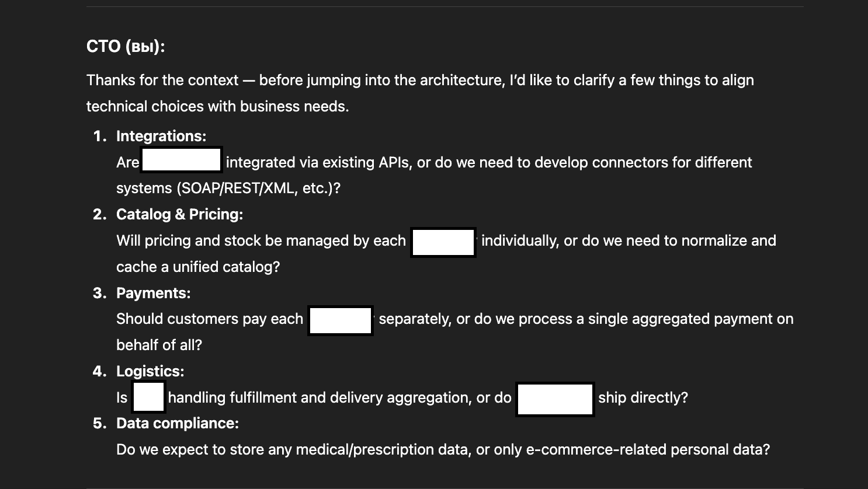Screen dimensions: 868x489
Task: Select the "Catalog & Pricing:" heading
Action: [x=179, y=214]
